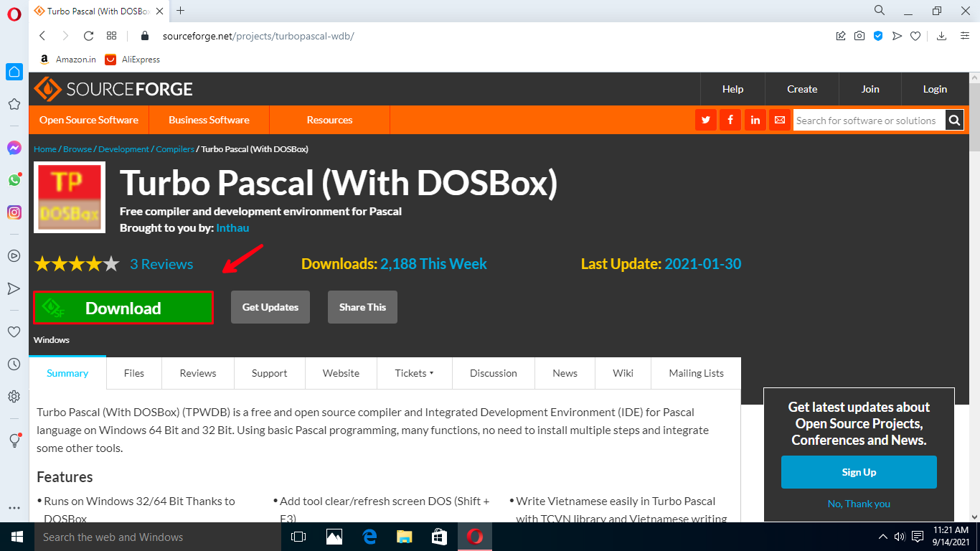The image size is (980, 551).
Task: Click the SourceForge logo
Action: [113, 89]
